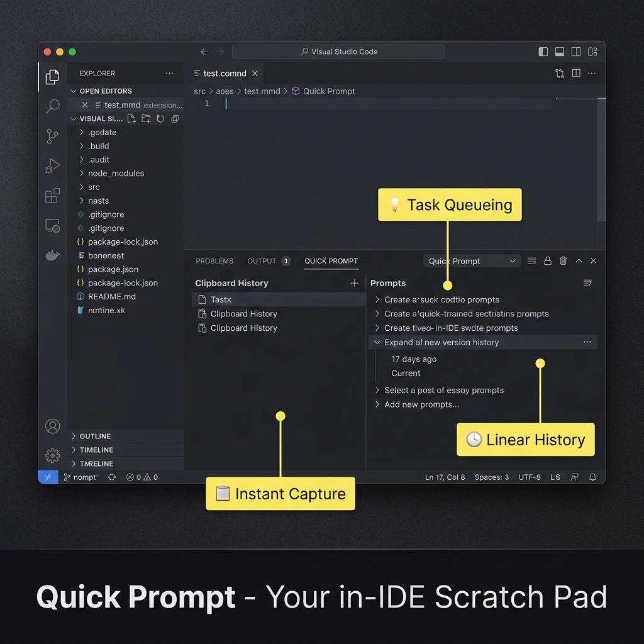Click the New File icon in explorer header
644x644 pixels.
131,119
